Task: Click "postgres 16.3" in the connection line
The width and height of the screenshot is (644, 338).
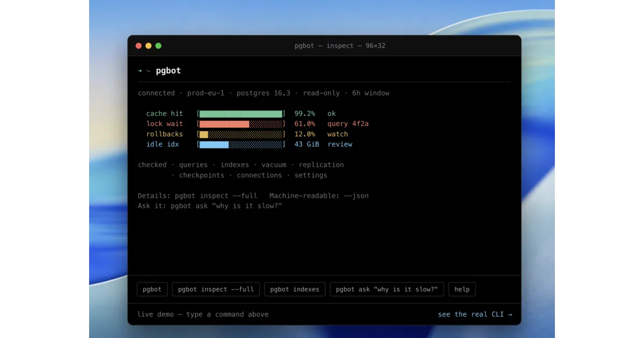Action: click(264, 93)
